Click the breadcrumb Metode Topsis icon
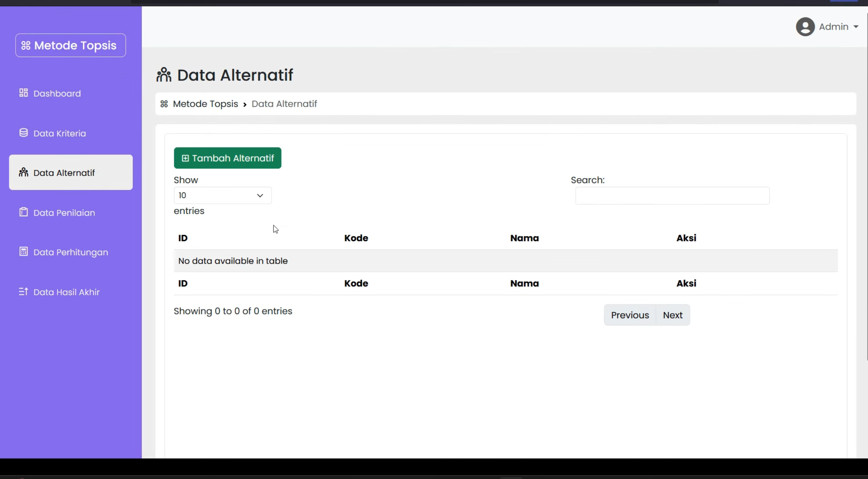The image size is (868, 479). coord(164,104)
